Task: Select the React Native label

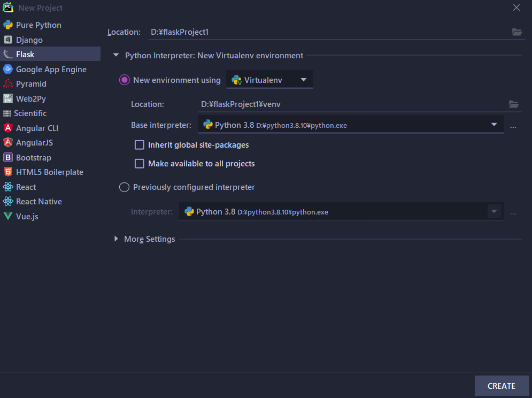Action: [x=39, y=201]
